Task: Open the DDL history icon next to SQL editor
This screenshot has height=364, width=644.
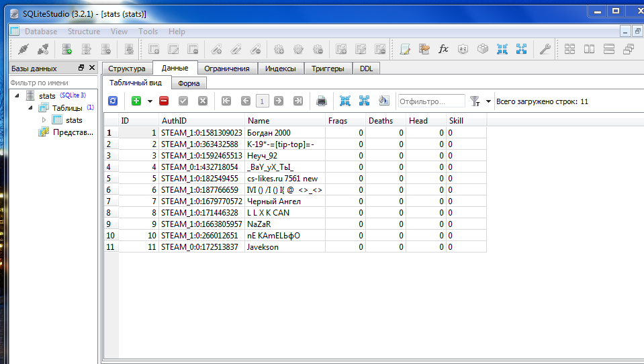Action: click(x=424, y=49)
